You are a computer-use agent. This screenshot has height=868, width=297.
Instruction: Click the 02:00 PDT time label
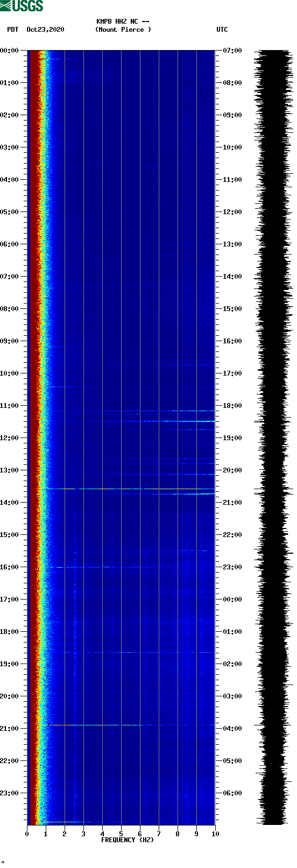pos(9,115)
